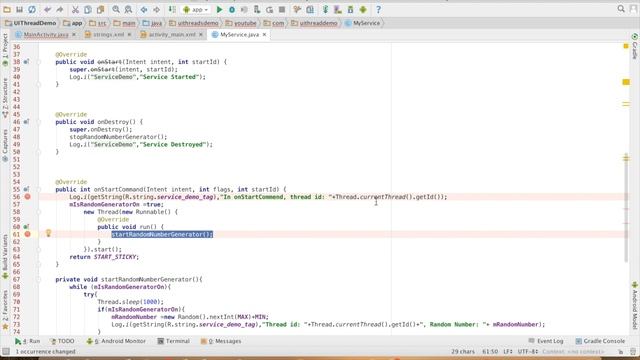Open the Gradle Console
The image size is (640, 360).
(600, 341)
